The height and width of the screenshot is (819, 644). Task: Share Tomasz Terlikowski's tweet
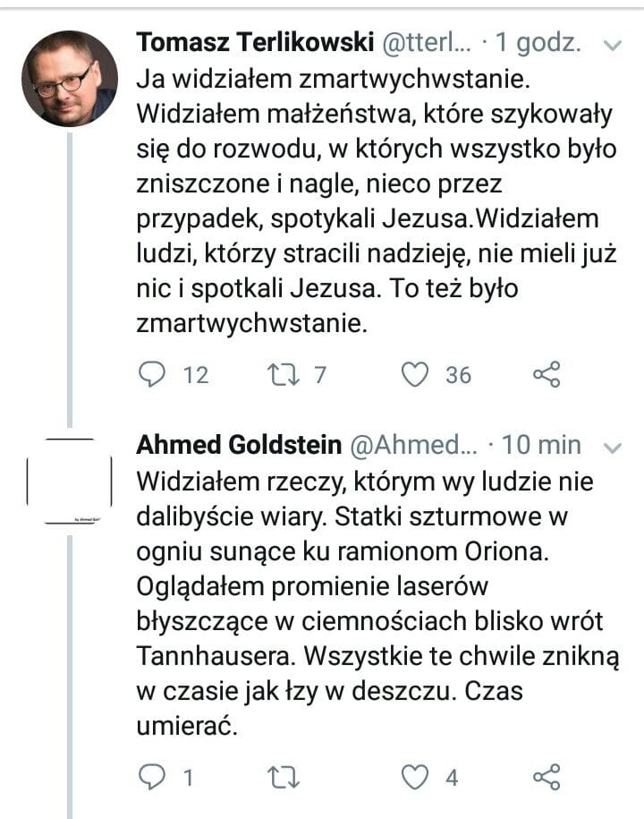(547, 375)
